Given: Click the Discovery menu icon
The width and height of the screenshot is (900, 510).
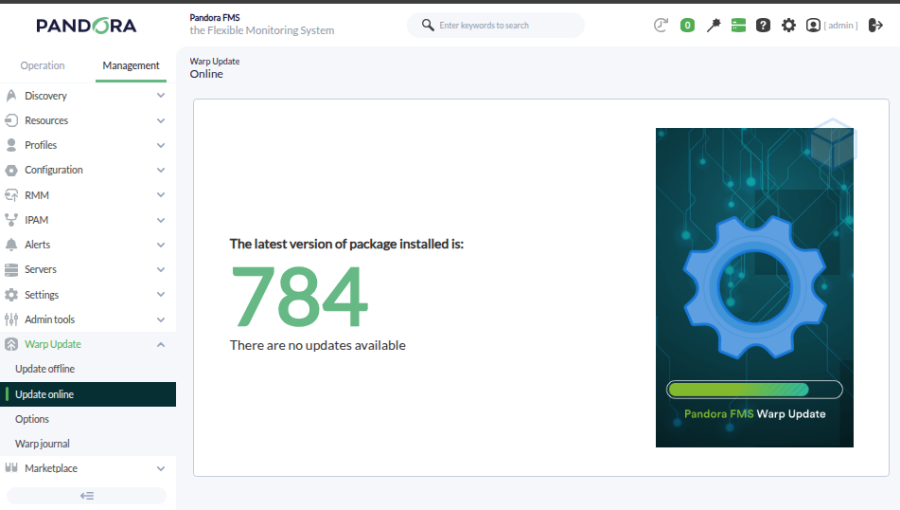Looking at the screenshot, I should (11, 95).
